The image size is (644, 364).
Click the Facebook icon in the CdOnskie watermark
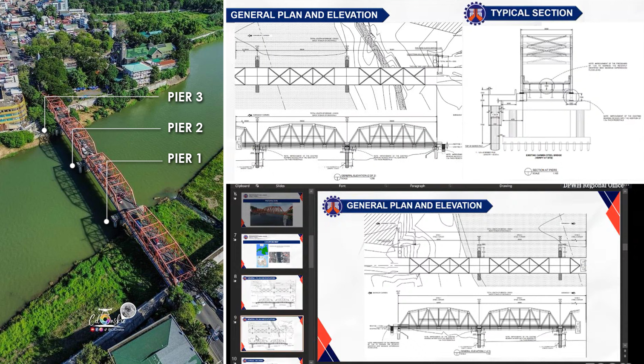click(97, 329)
